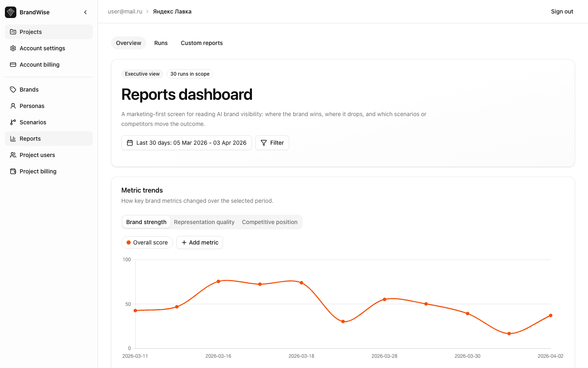588x368 pixels.
Task: Select the Personas person icon
Action: (13, 105)
